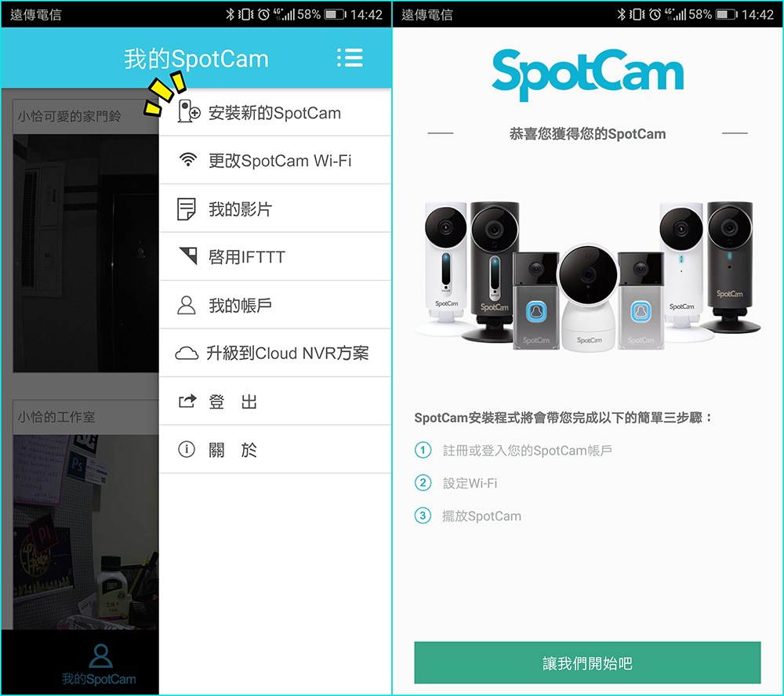Click step 2 circle number icon

(x=423, y=483)
